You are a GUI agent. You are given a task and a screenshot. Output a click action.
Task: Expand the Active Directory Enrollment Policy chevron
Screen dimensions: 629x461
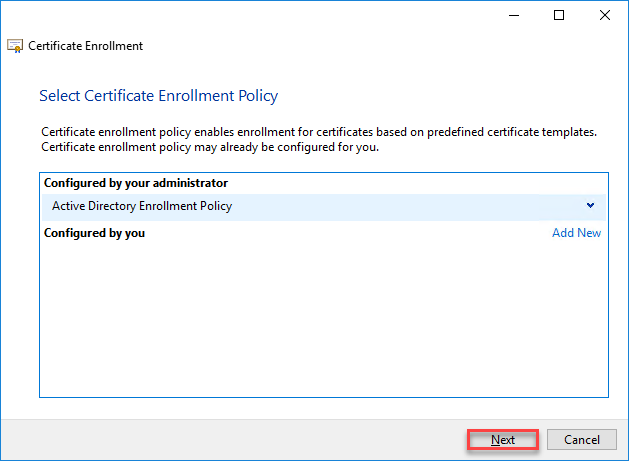[x=590, y=206]
